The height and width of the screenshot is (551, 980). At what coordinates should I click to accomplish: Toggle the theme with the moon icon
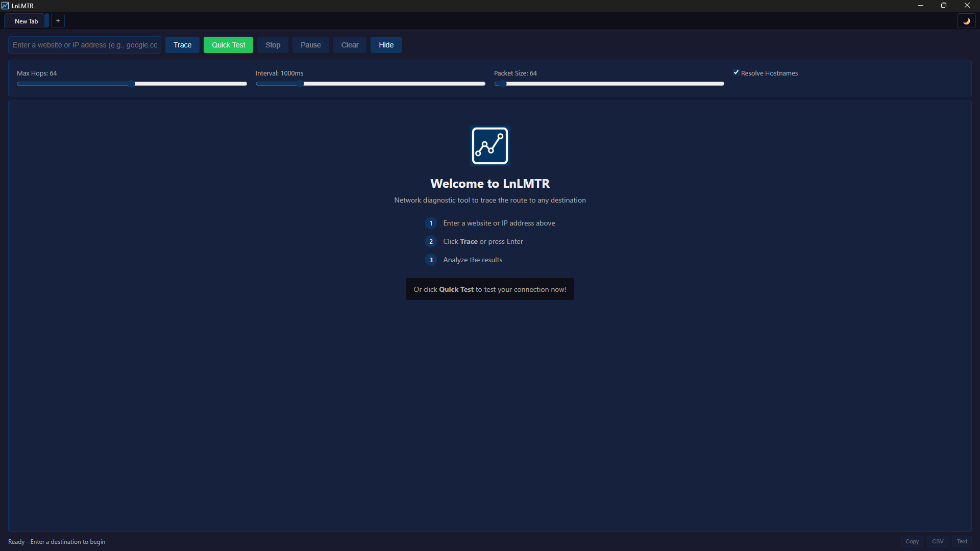967,21
